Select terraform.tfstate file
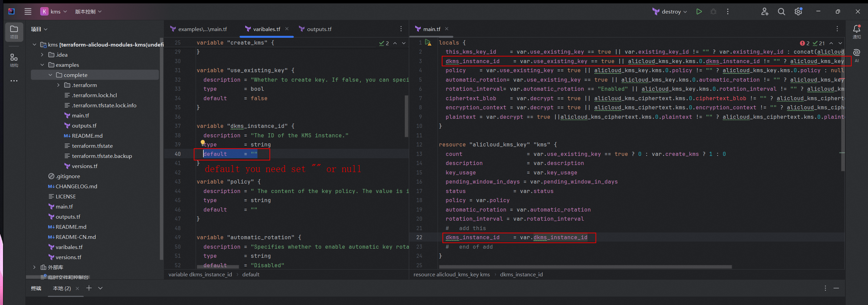The image size is (868, 305). click(x=92, y=146)
